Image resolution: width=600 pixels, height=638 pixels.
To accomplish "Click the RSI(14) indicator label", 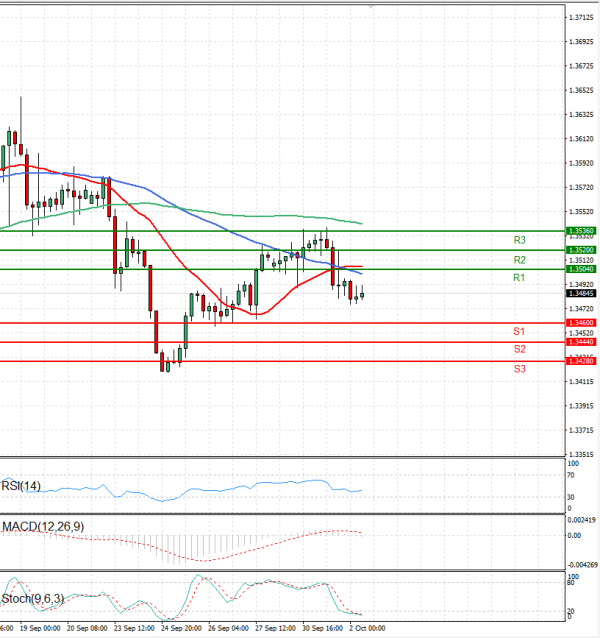I will (21, 486).
